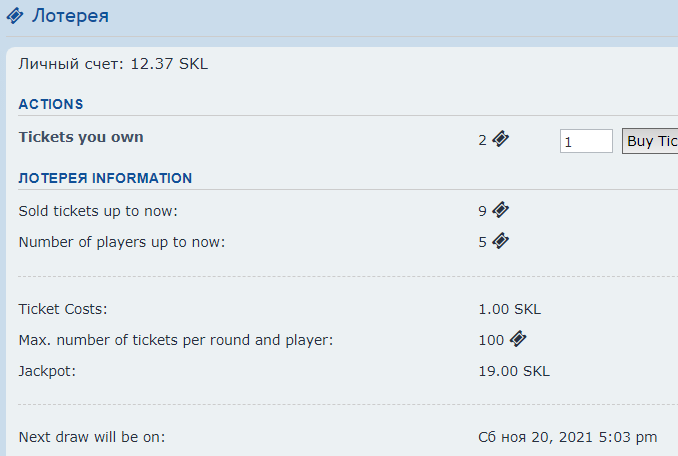Click the Max. number of tickets per round label
Viewport: 678px width, 456px height.
point(176,340)
